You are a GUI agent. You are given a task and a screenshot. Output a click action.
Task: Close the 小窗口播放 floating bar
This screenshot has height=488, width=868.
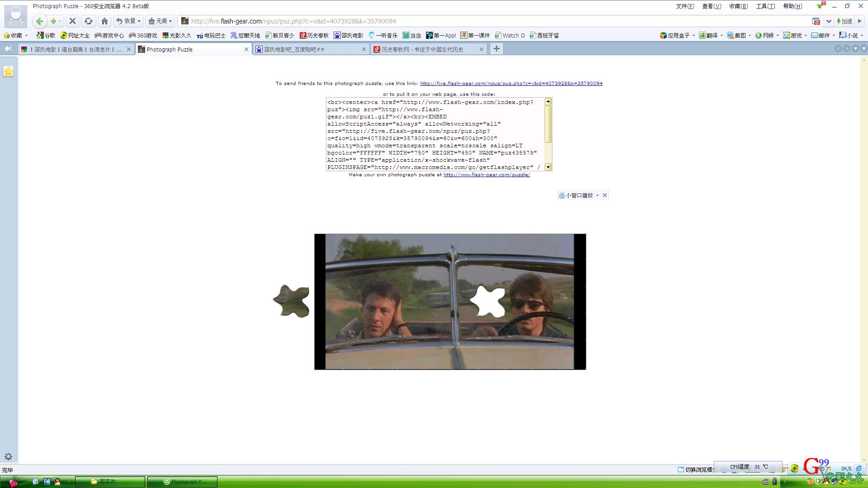coord(605,195)
